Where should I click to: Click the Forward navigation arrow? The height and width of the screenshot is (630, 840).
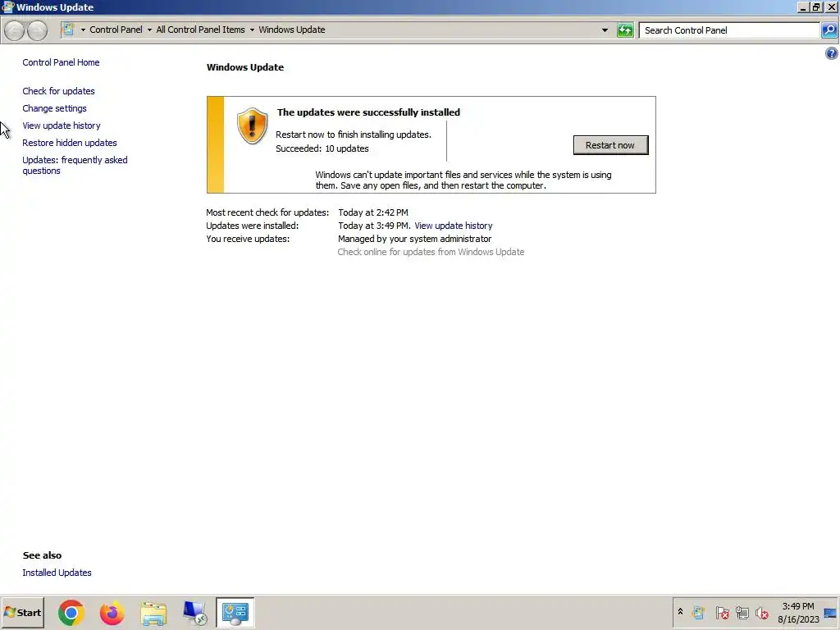click(x=37, y=30)
